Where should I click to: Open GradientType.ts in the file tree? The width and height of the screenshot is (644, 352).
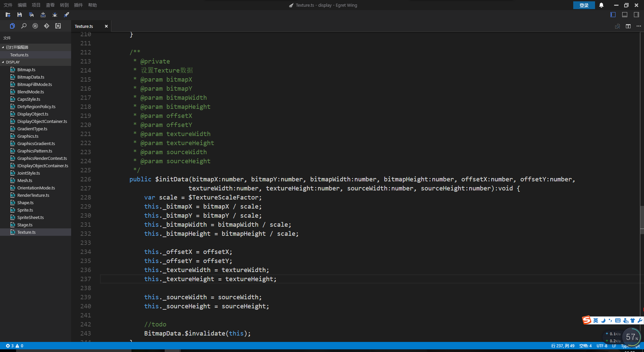click(x=36, y=129)
